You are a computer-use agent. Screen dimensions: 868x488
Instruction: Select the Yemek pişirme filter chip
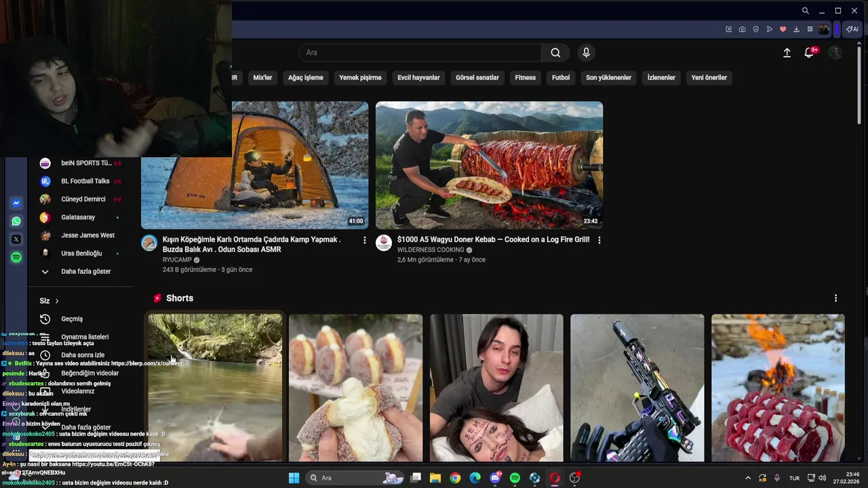[360, 78]
